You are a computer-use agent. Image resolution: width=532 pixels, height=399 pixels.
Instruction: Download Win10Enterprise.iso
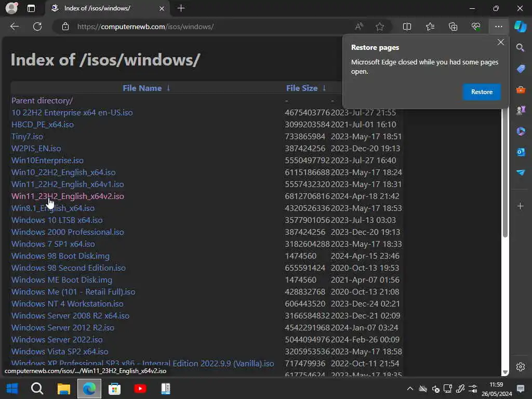coord(47,160)
